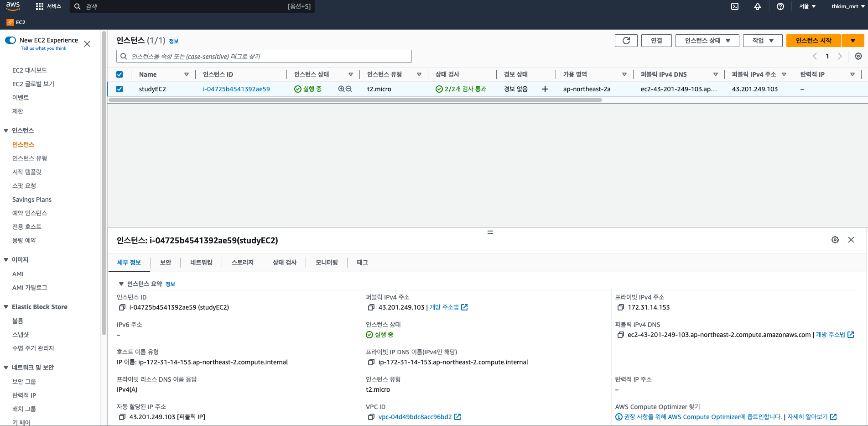This screenshot has height=426, width=868.
Task: Add alarm with plus icon
Action: coord(545,89)
